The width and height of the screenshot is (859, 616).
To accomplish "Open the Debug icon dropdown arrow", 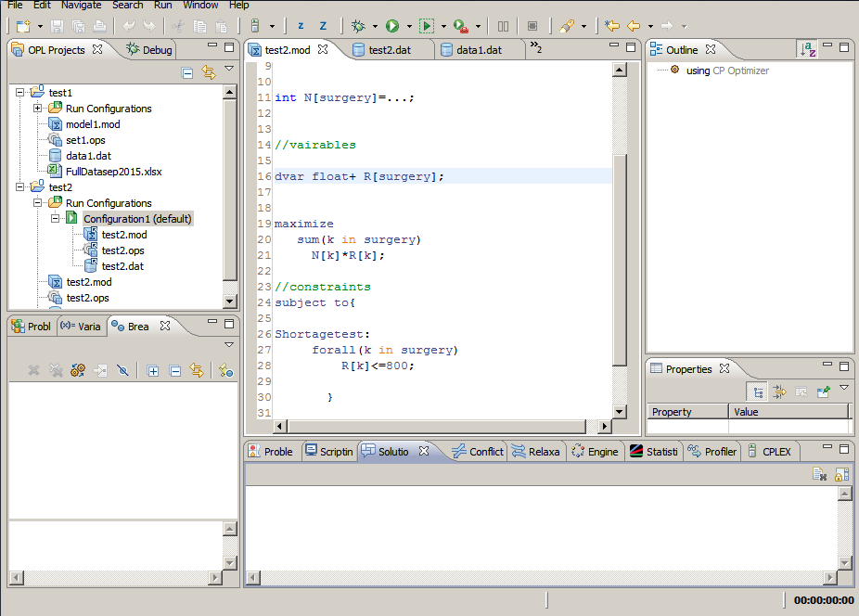I will click(x=375, y=26).
